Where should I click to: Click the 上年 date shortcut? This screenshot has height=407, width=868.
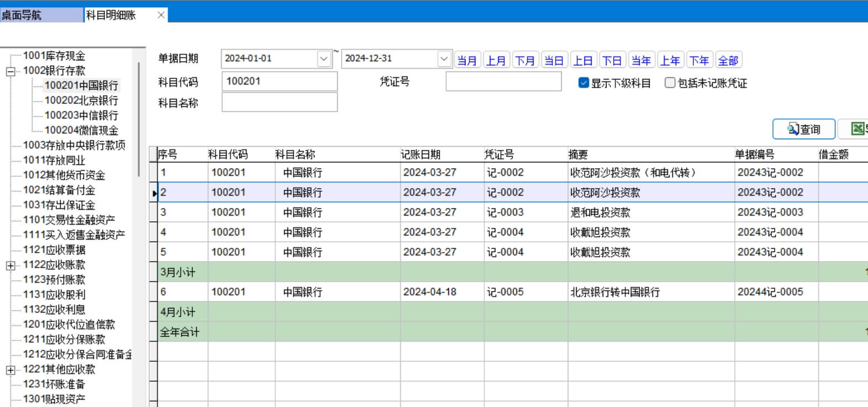[670, 60]
